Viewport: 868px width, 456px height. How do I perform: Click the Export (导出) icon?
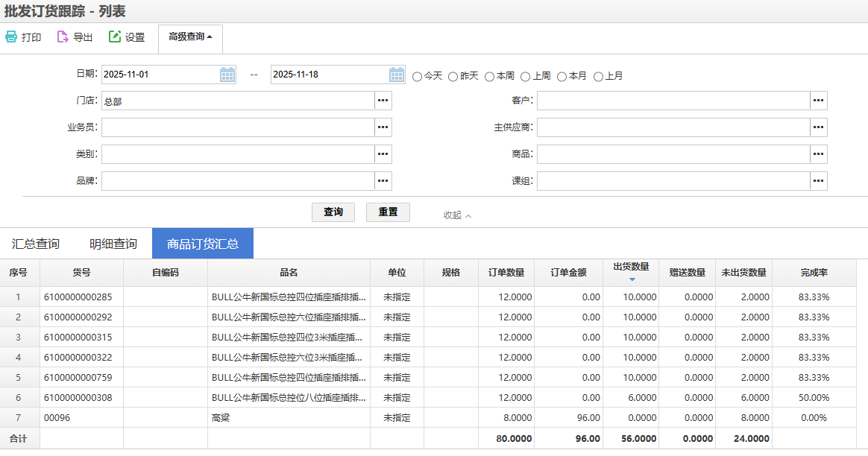pos(63,37)
